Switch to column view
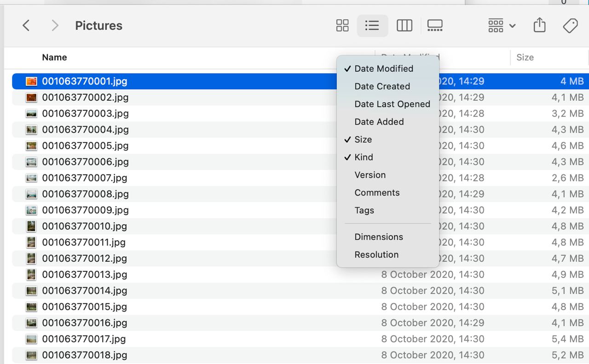Viewport: 589px width, 364px height. point(404,26)
